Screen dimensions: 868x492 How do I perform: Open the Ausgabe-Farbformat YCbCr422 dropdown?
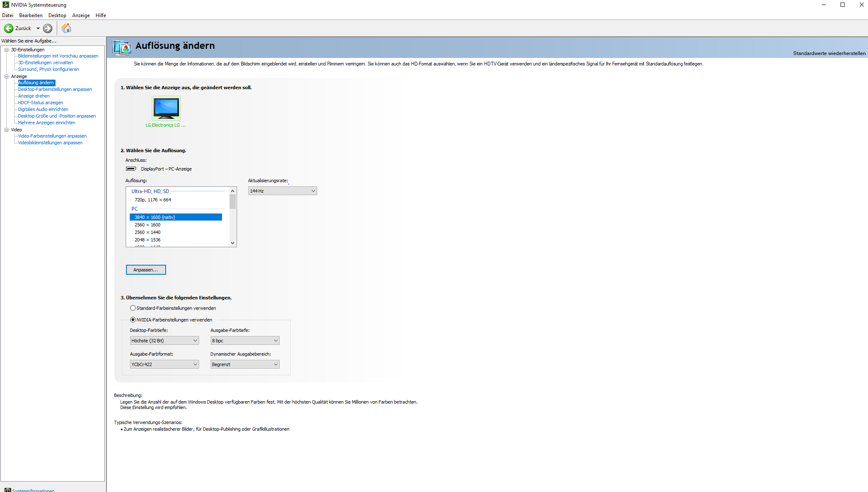[164, 364]
